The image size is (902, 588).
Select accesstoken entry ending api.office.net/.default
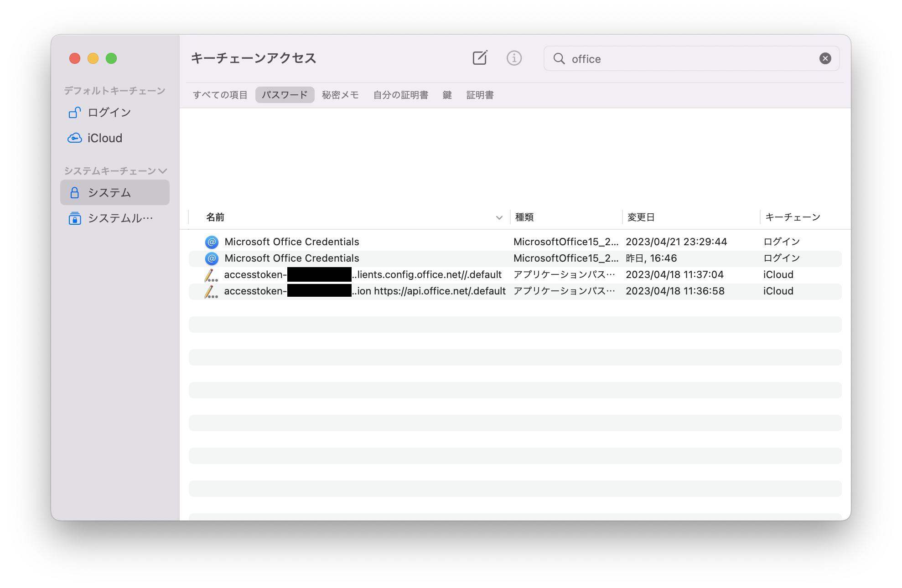[515, 291]
